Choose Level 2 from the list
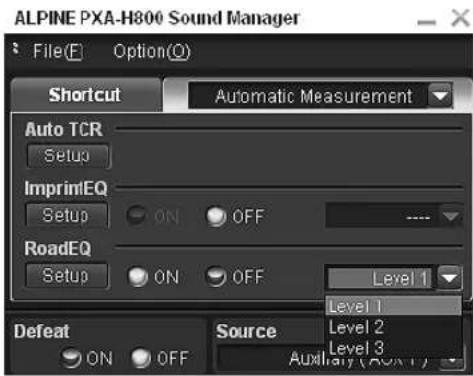The image size is (473, 376). tap(393, 327)
